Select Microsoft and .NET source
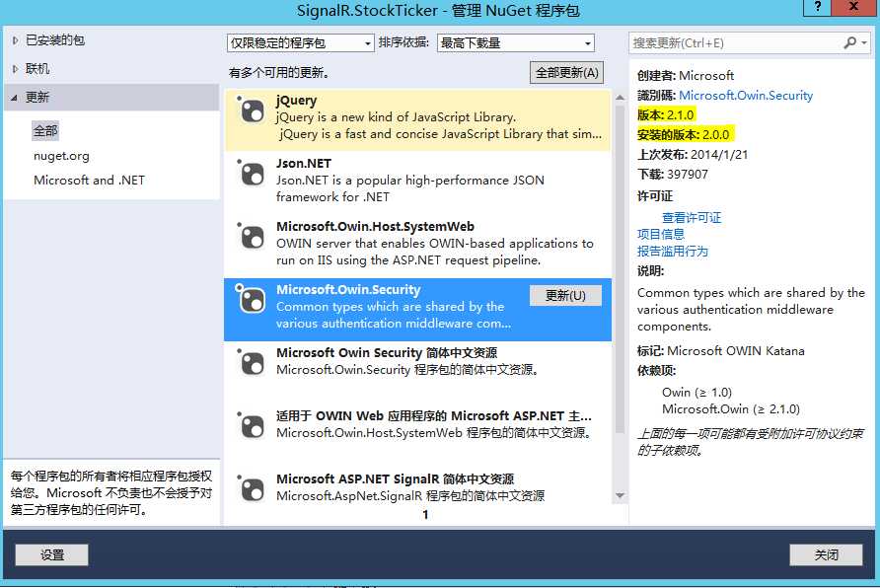The height and width of the screenshot is (588, 880). pos(89,181)
